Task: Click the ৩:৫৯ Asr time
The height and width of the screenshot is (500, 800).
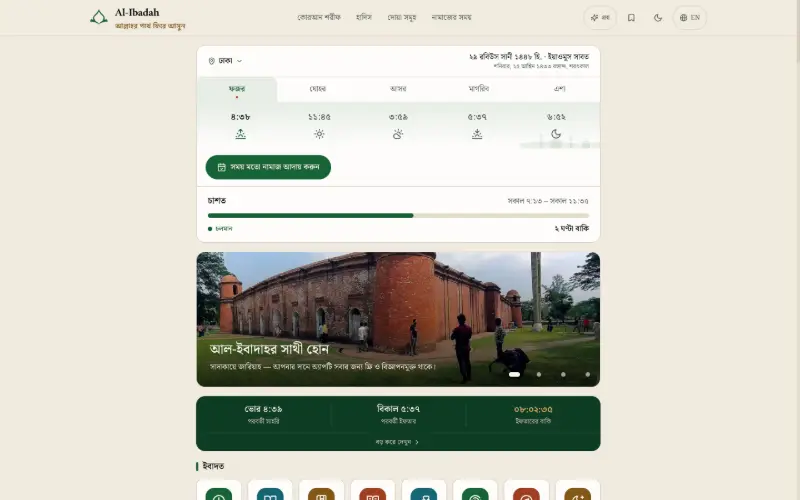Action: (x=398, y=117)
